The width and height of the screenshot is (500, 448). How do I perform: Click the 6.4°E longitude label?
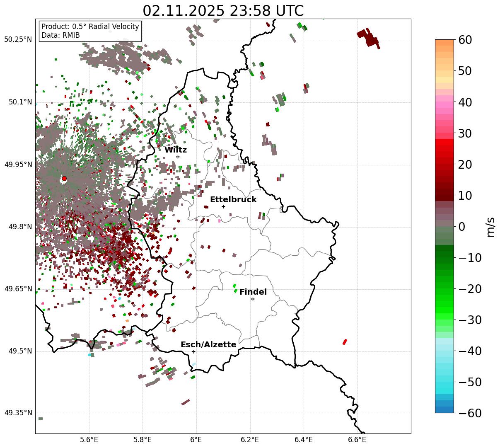(x=303, y=439)
